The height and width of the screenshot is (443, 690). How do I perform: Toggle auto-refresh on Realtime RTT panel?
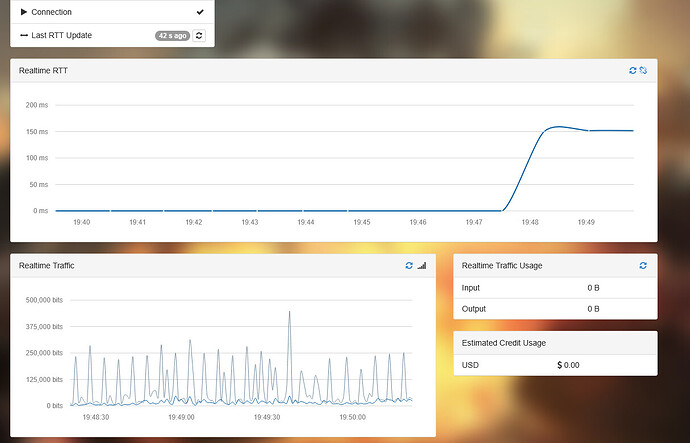pyautogui.click(x=643, y=70)
